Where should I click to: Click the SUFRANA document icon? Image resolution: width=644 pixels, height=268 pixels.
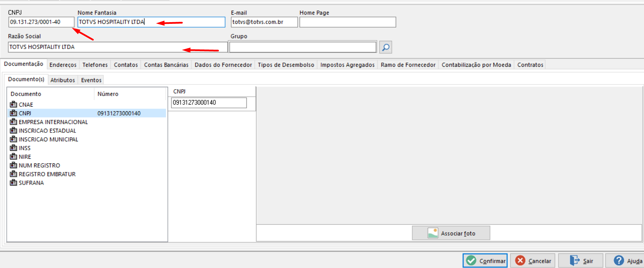pos(13,183)
